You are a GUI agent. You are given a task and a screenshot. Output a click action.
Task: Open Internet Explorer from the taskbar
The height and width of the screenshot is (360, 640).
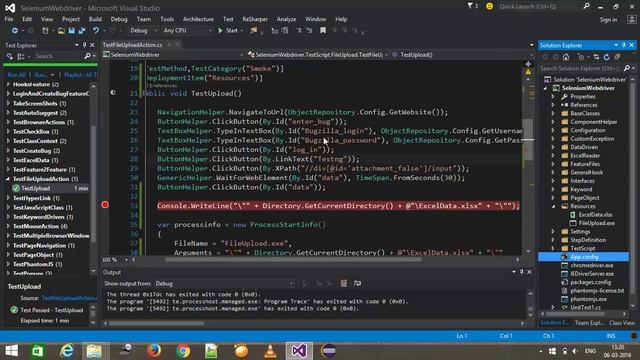(67, 351)
